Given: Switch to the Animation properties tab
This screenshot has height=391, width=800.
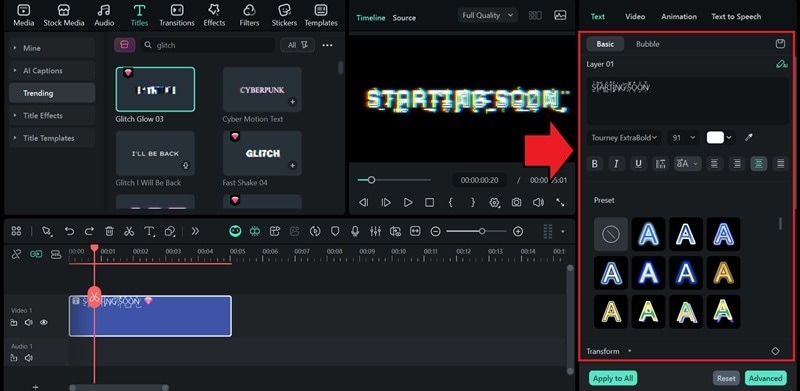Looking at the screenshot, I should 679,17.
